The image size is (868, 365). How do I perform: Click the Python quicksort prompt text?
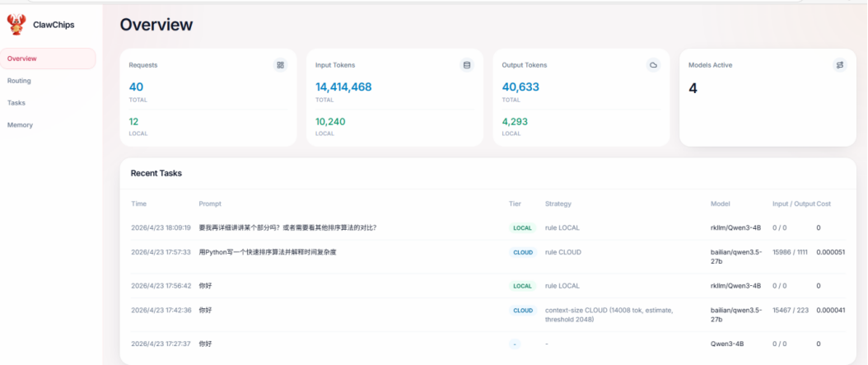268,252
